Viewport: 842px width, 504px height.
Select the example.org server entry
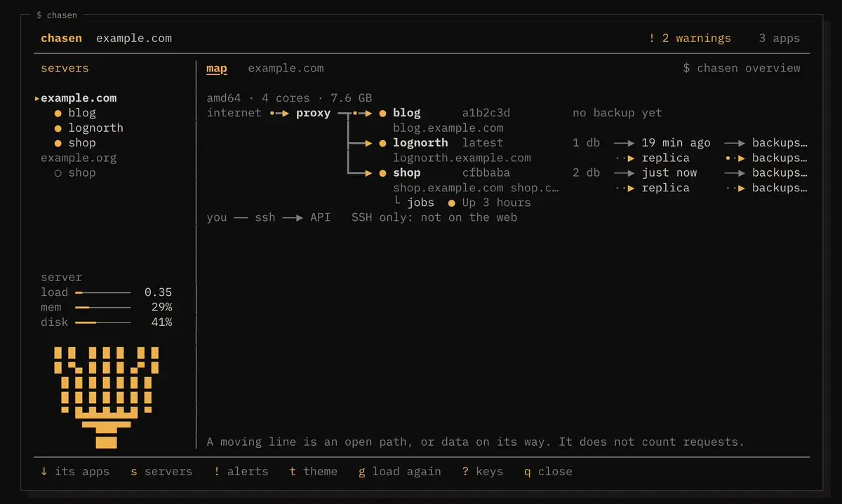point(79,158)
